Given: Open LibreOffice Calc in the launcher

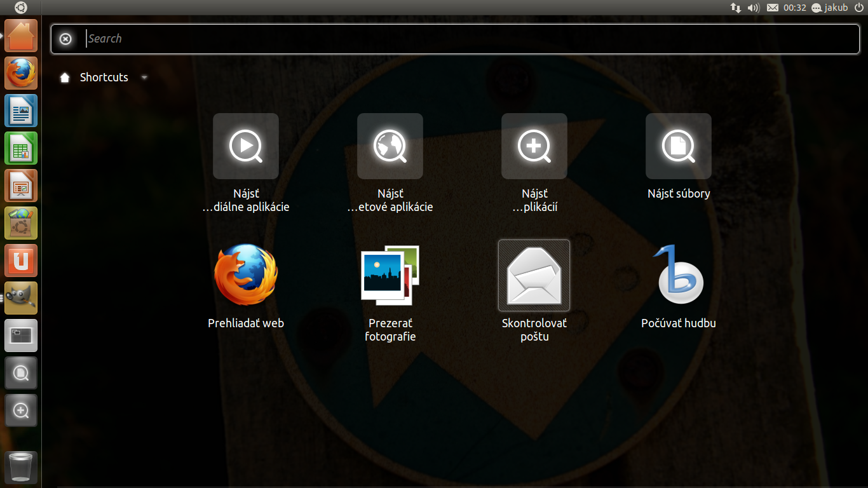Looking at the screenshot, I should (21, 148).
